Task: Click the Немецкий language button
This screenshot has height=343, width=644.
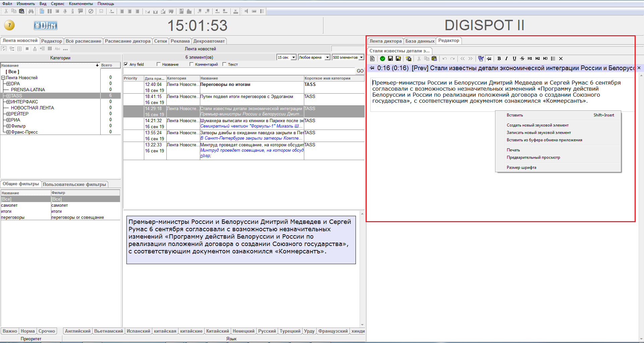Action: pos(244,331)
